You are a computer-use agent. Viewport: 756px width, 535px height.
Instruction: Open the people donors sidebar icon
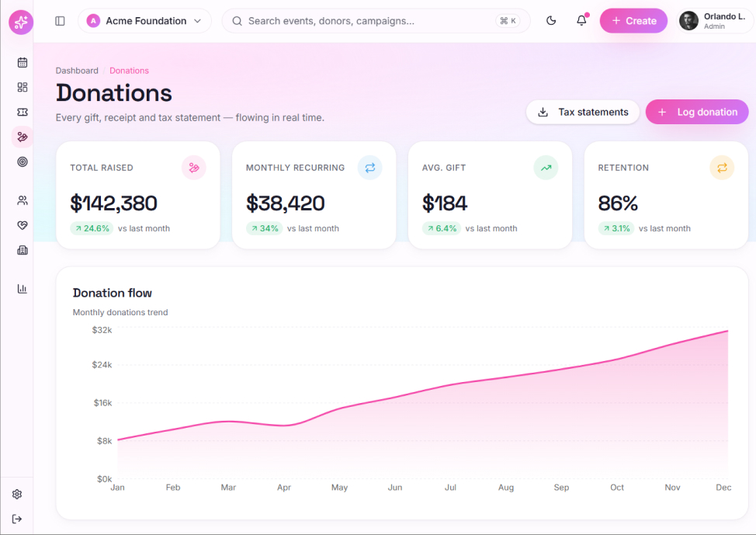(x=23, y=200)
